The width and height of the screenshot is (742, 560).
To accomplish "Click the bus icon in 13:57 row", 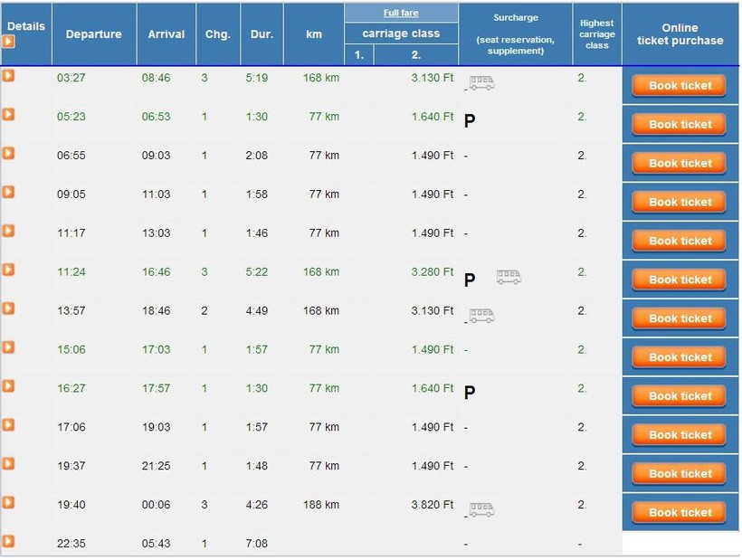I will [481, 316].
